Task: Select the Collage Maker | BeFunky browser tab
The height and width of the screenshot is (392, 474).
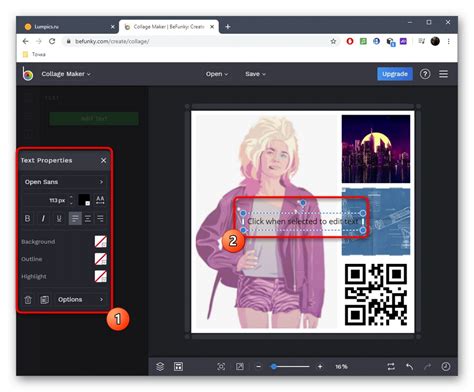Action: (x=168, y=27)
